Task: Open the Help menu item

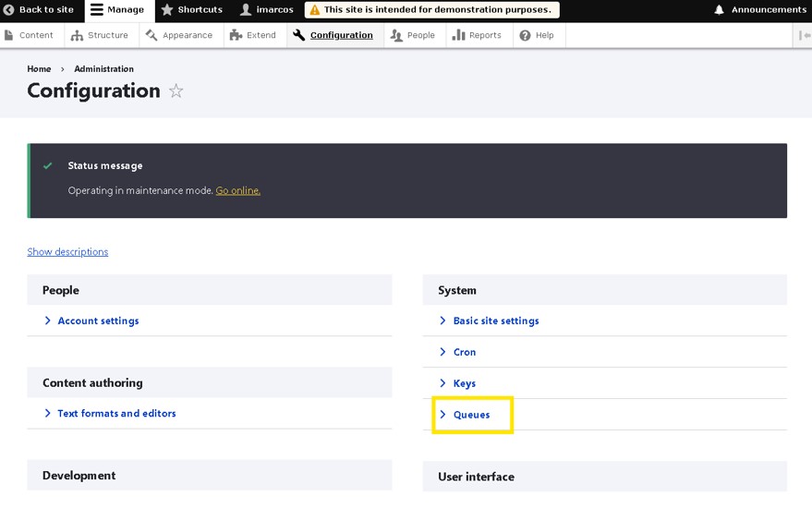Action: 537,35
